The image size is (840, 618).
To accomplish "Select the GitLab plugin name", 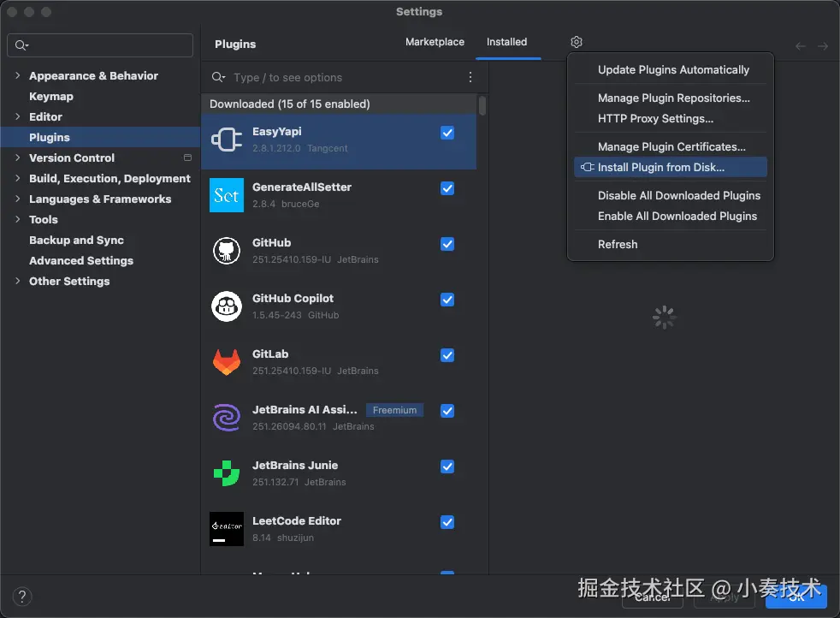I will (270, 354).
